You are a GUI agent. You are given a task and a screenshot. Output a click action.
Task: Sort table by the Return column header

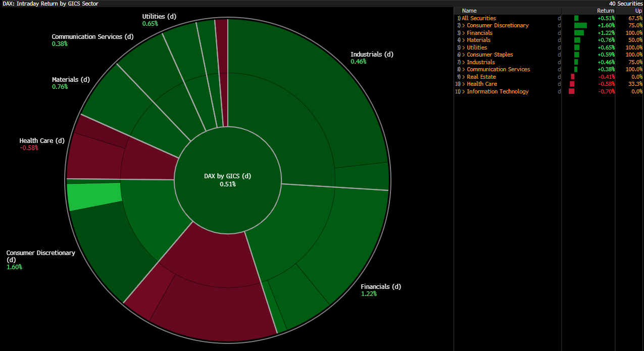point(605,11)
